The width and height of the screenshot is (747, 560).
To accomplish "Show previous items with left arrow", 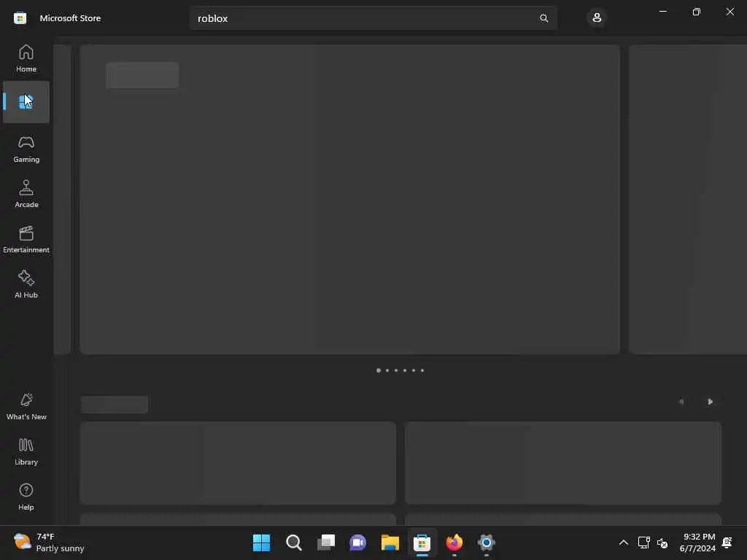I will point(681,402).
